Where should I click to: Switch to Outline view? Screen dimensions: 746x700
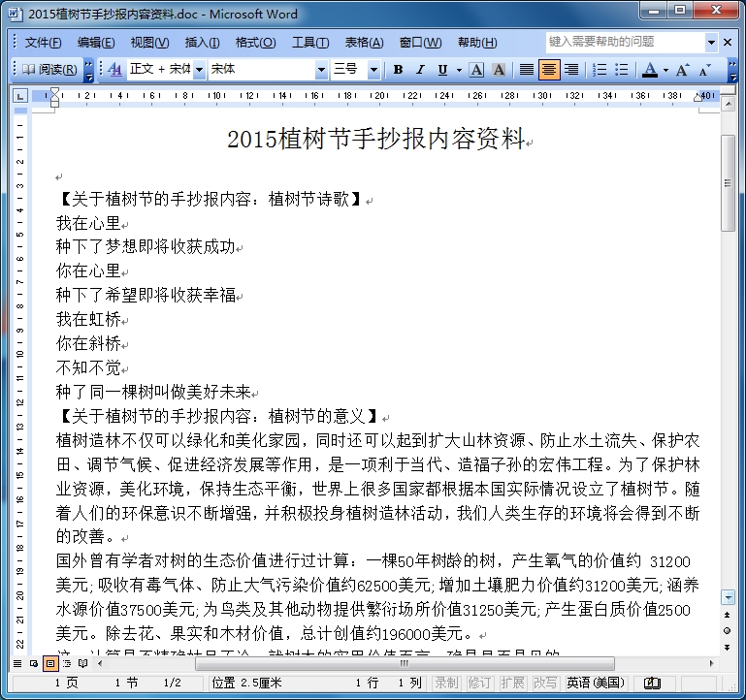pyautogui.click(x=67, y=663)
